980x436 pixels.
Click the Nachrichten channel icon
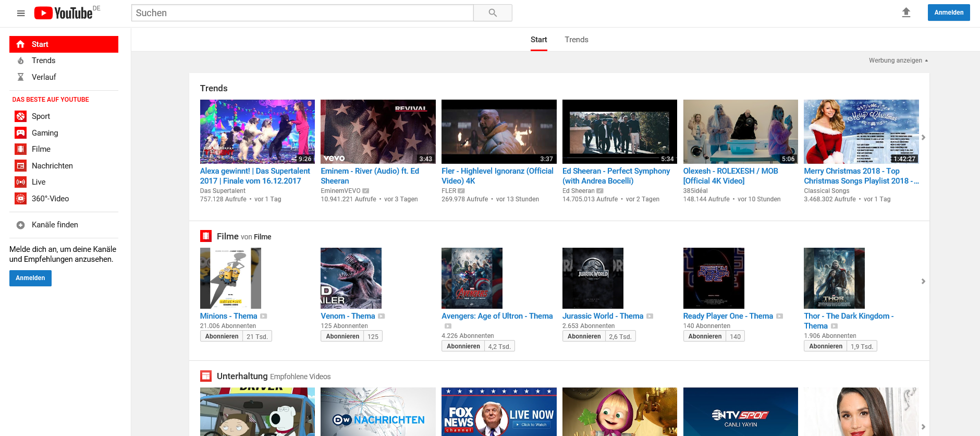point(20,166)
